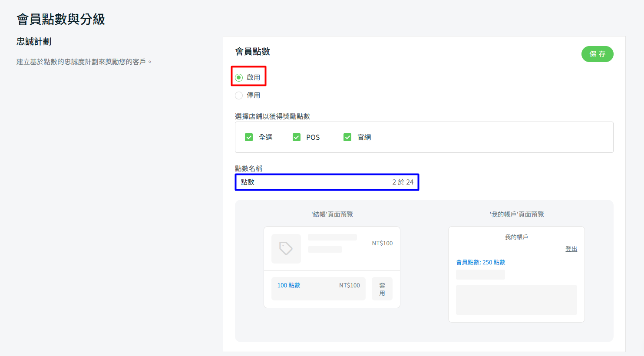Click the 登出 link in account preview
644x356 pixels.
point(571,249)
